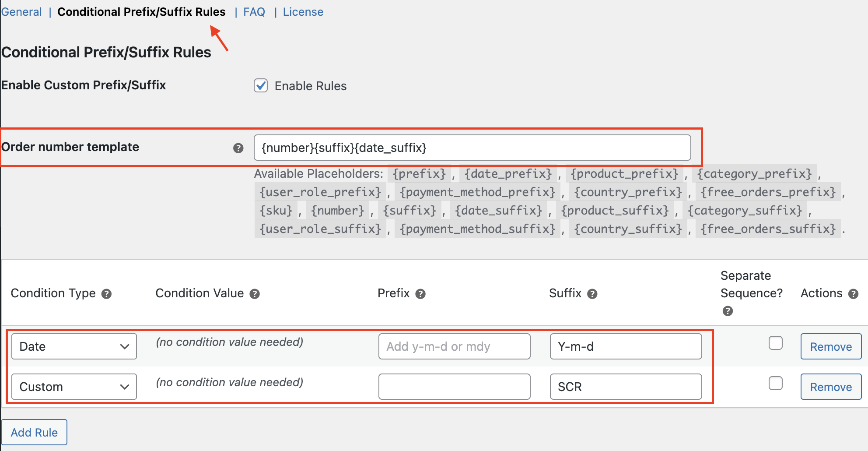Screen dimensions: 868x451
Task: Click the Condition Type help icon
Action: 106,294
